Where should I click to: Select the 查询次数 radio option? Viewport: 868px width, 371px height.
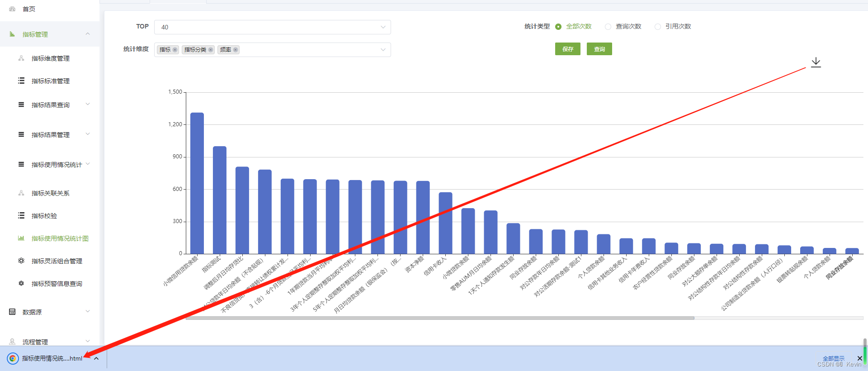coord(608,27)
